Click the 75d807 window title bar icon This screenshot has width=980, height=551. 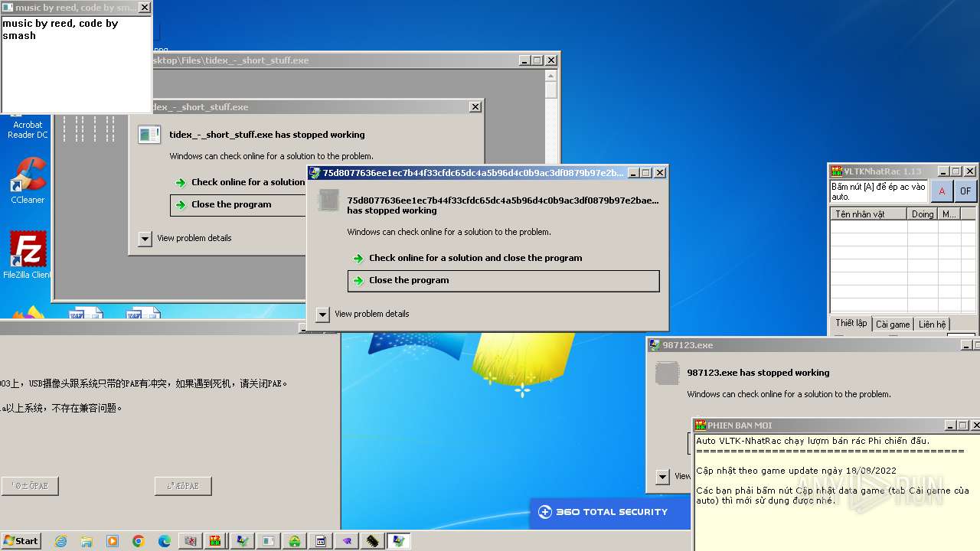point(315,173)
